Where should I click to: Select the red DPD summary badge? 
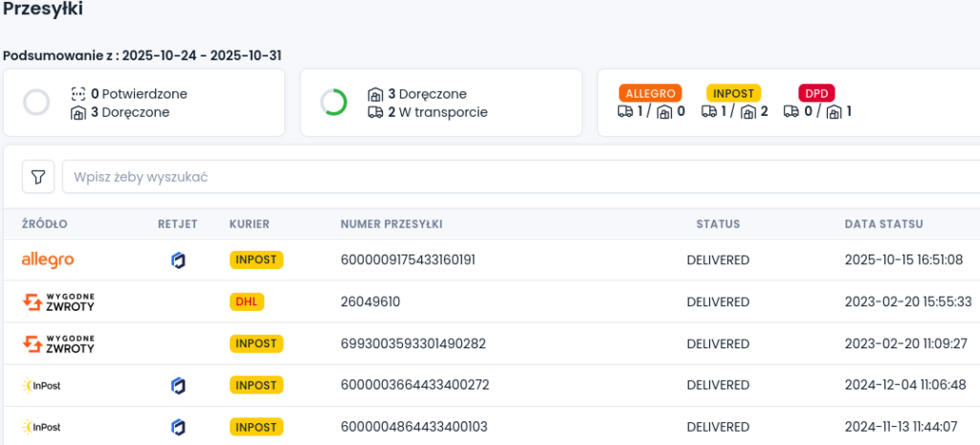pyautogui.click(x=816, y=94)
